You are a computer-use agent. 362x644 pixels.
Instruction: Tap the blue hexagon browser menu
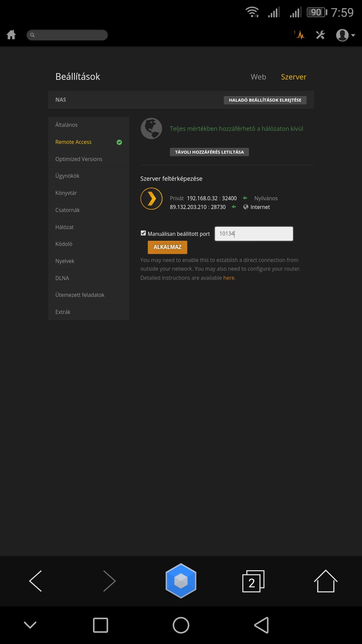[181, 581]
